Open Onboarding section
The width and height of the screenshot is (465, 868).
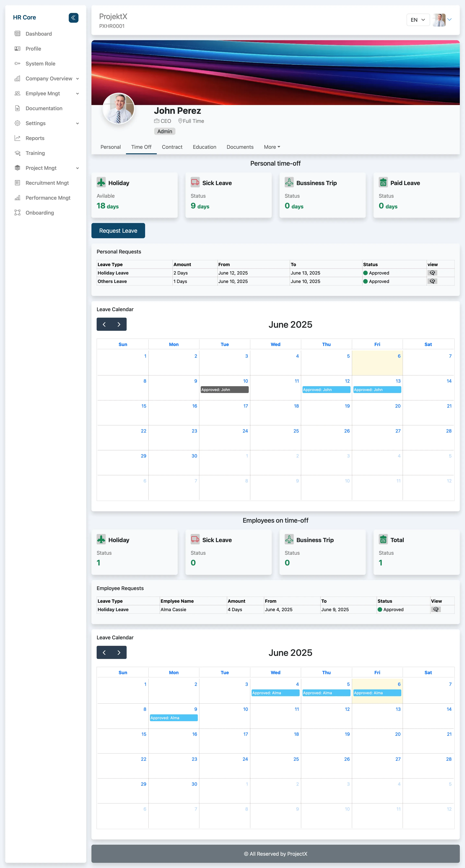pyautogui.click(x=39, y=213)
